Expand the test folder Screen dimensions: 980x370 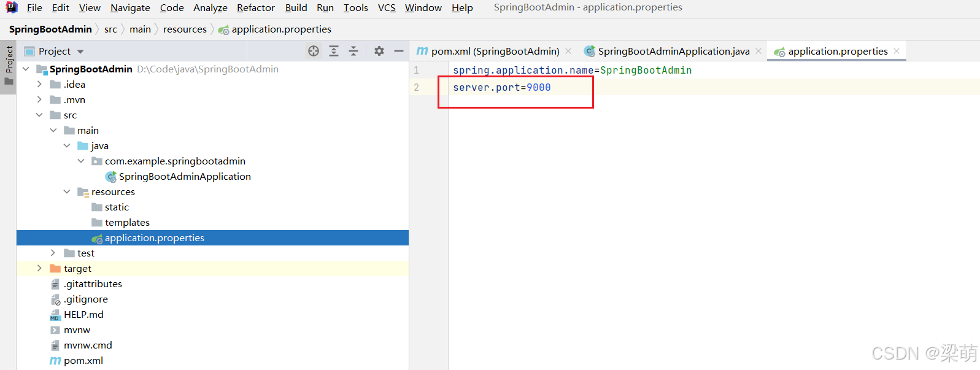tap(53, 253)
